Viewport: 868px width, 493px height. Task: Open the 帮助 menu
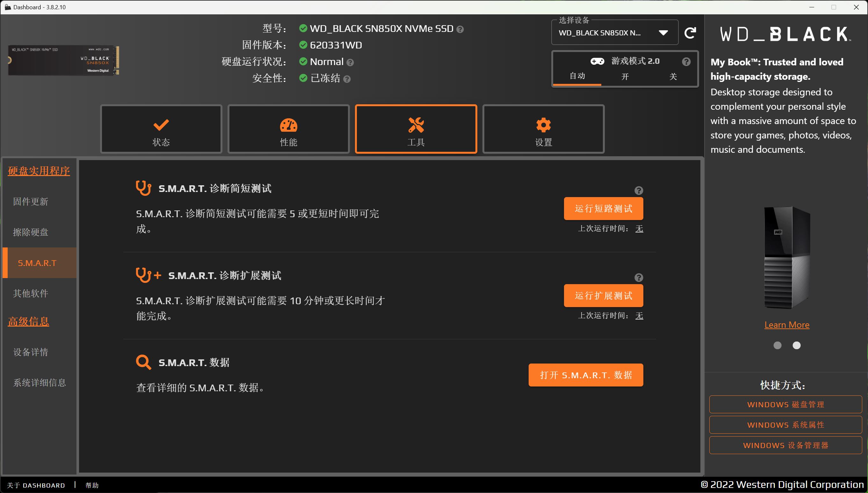(x=91, y=485)
